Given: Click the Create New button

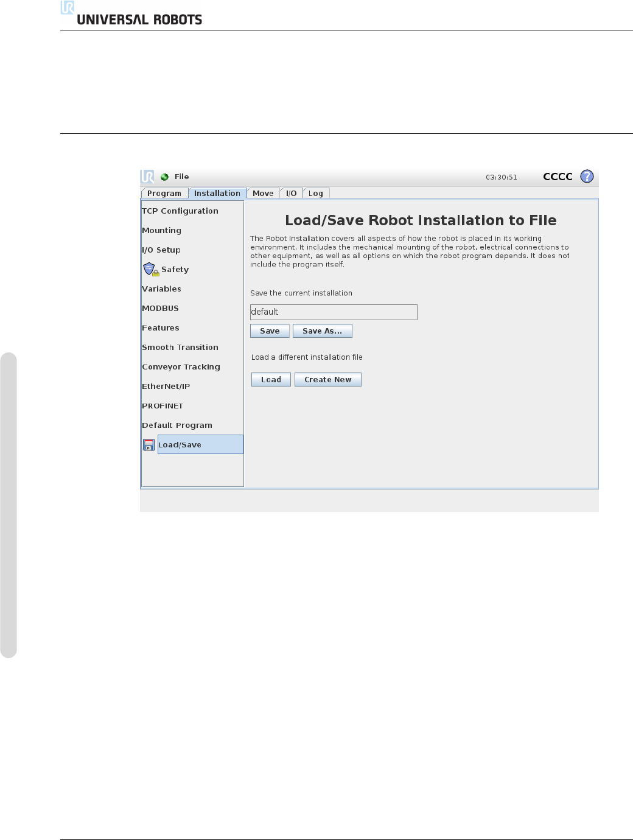Looking at the screenshot, I should (328, 379).
